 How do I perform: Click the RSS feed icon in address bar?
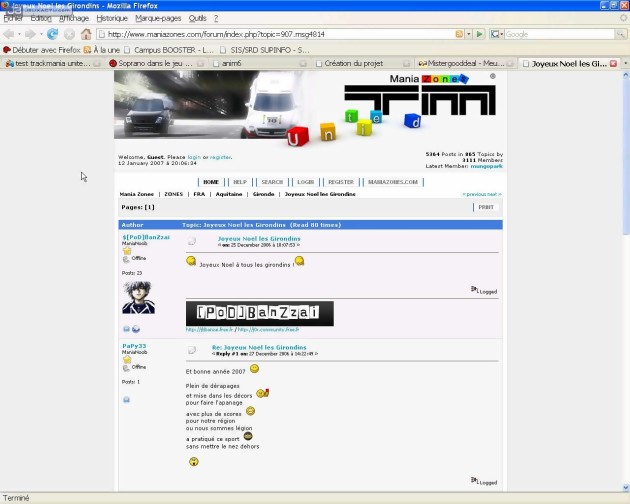459,34
